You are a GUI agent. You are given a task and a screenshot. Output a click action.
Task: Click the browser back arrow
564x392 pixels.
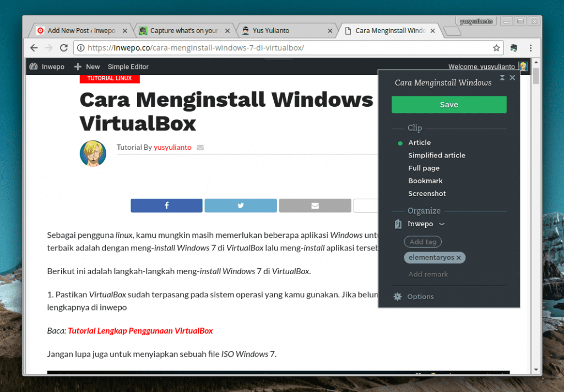click(x=34, y=48)
